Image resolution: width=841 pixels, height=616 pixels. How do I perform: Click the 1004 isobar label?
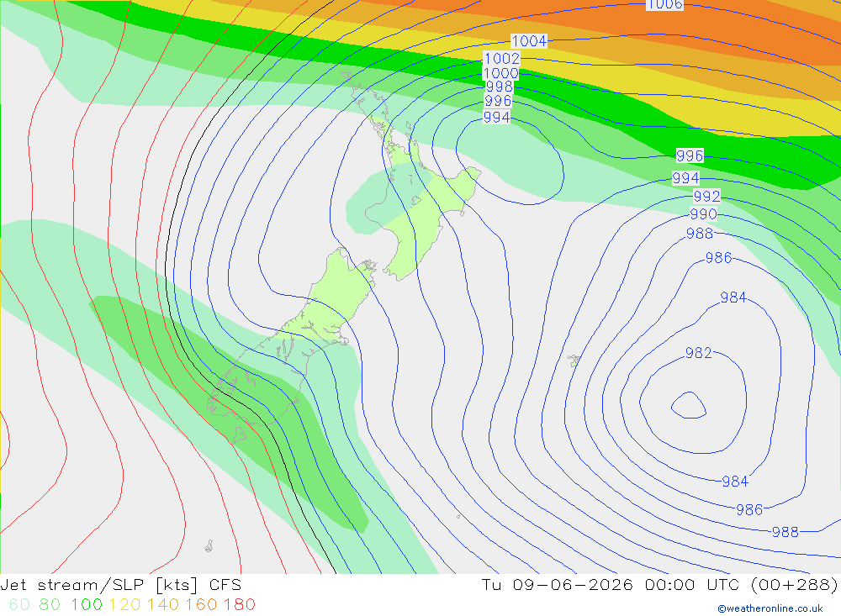point(529,40)
